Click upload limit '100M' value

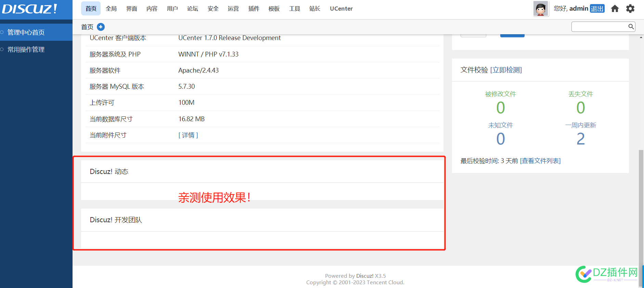(x=186, y=102)
